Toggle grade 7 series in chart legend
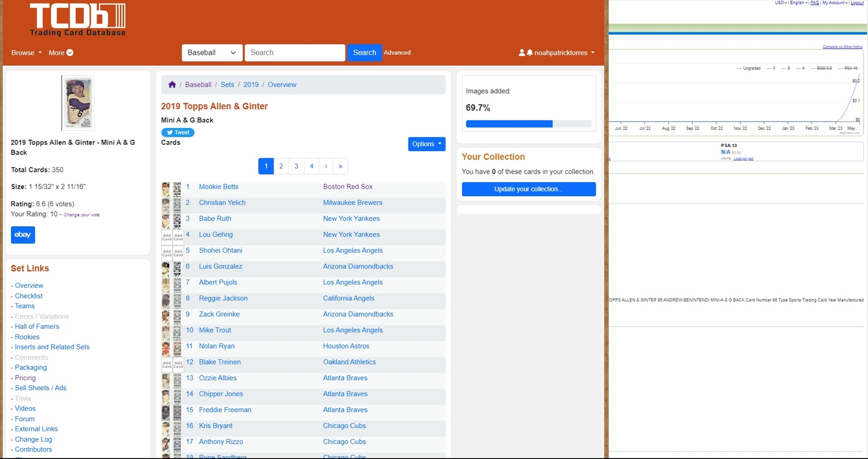The height and width of the screenshot is (459, 868). (x=771, y=68)
